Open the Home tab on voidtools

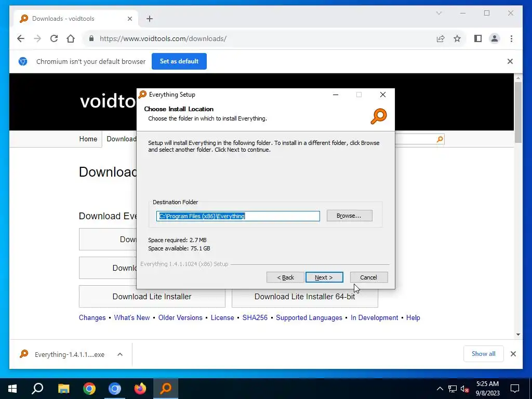click(88, 139)
